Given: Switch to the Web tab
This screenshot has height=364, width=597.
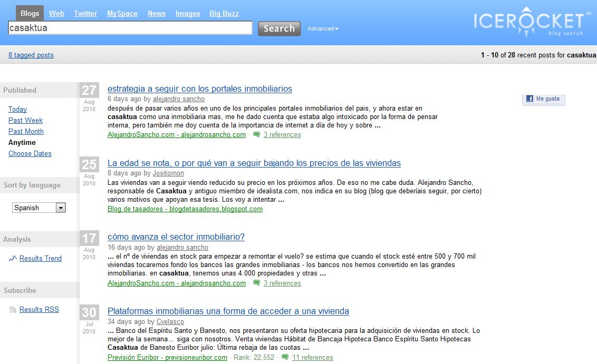Looking at the screenshot, I should click(57, 13).
